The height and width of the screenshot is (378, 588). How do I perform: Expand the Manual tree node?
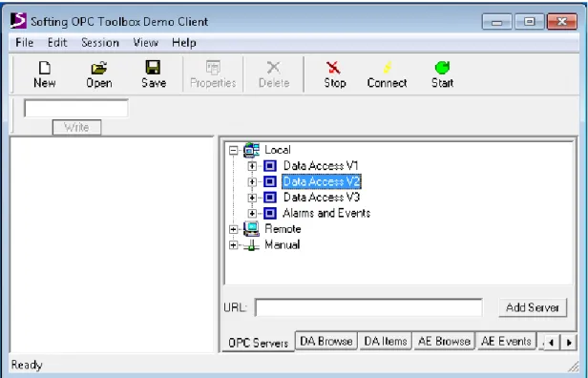coord(234,245)
